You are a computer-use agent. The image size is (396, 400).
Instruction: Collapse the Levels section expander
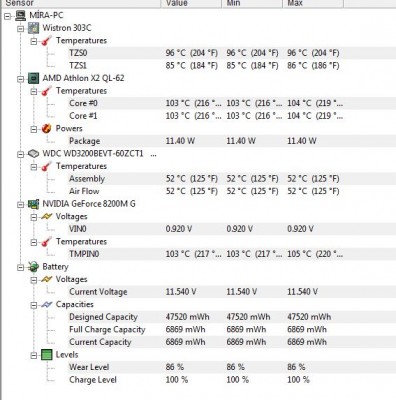tap(34, 355)
